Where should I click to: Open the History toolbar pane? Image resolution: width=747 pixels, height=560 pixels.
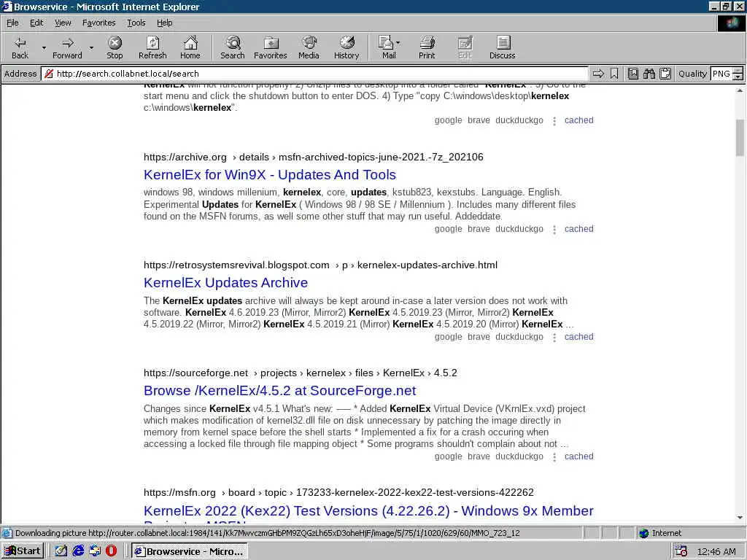pos(347,47)
